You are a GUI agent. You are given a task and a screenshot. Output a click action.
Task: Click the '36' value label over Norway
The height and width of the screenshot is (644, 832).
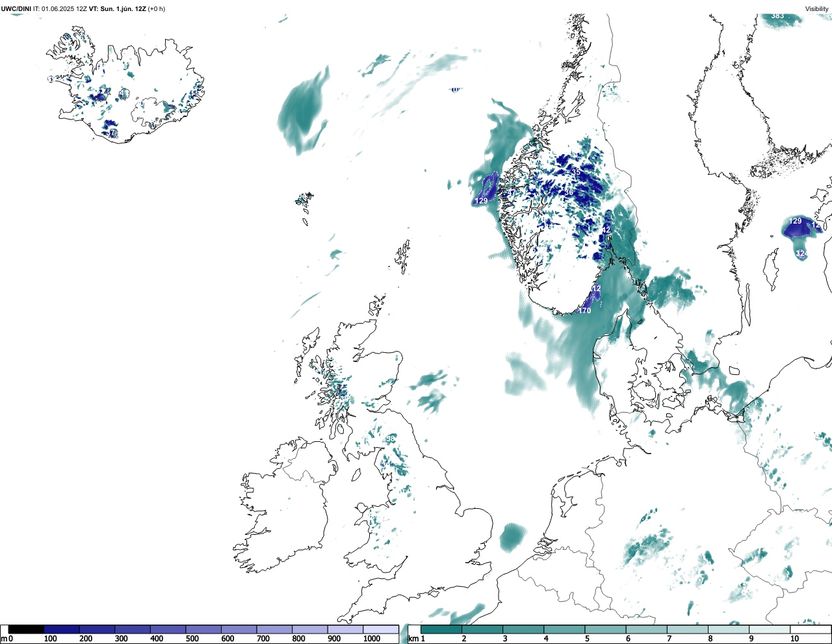(x=569, y=192)
